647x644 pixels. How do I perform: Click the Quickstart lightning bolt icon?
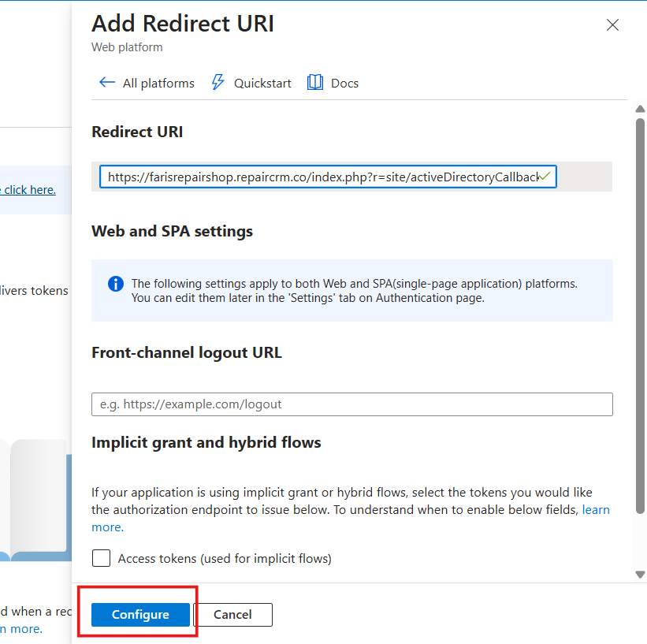tap(218, 83)
